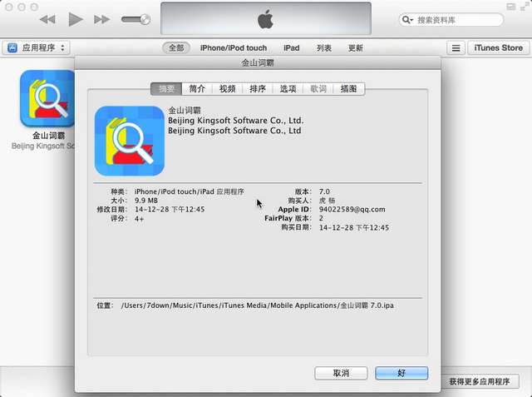Open the 排序 tab
532x397 pixels.
click(258, 89)
